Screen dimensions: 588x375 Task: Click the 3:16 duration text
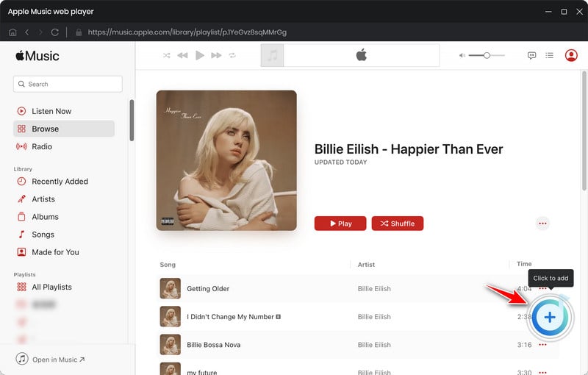click(524, 345)
